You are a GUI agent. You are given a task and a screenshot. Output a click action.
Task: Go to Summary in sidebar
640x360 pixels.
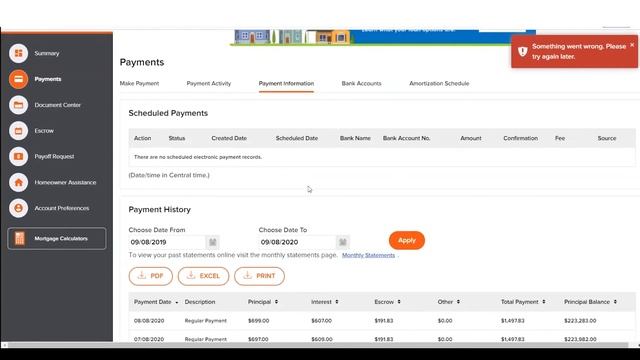(47, 53)
